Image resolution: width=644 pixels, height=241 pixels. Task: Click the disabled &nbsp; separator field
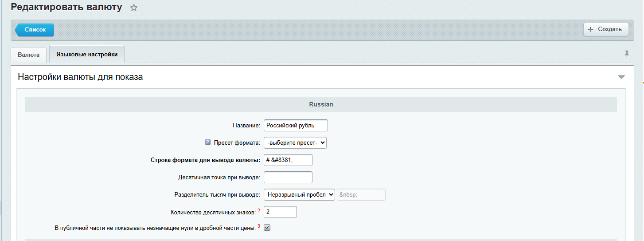(361, 195)
